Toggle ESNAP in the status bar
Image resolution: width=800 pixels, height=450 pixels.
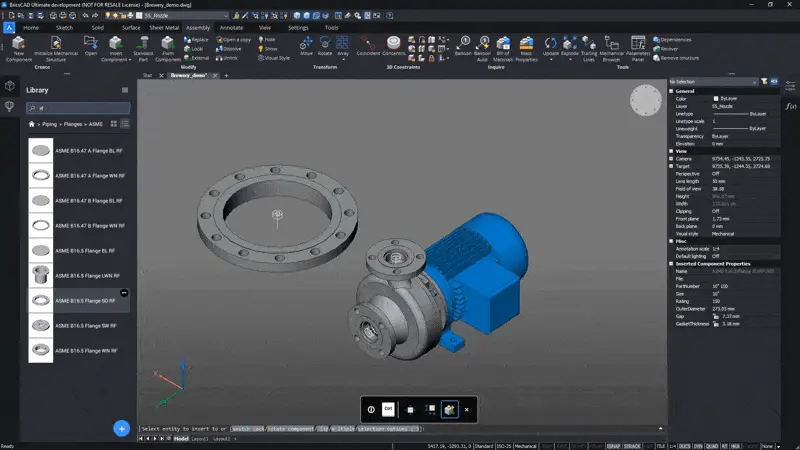pos(613,445)
